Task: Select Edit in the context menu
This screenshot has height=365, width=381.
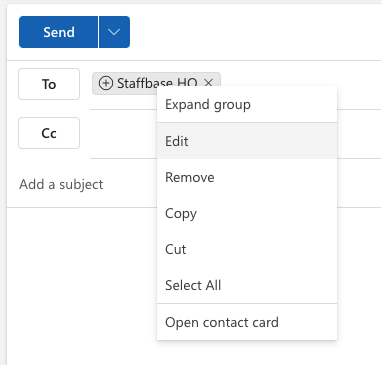Action: [247, 141]
